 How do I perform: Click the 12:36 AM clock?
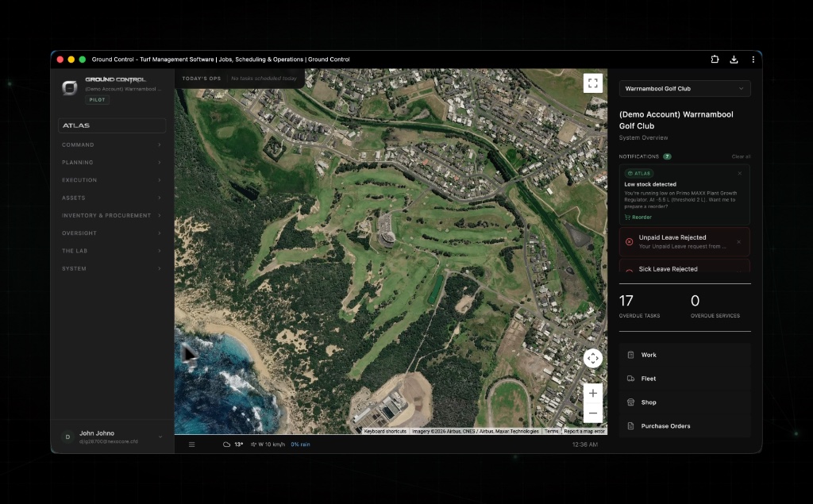pos(585,444)
